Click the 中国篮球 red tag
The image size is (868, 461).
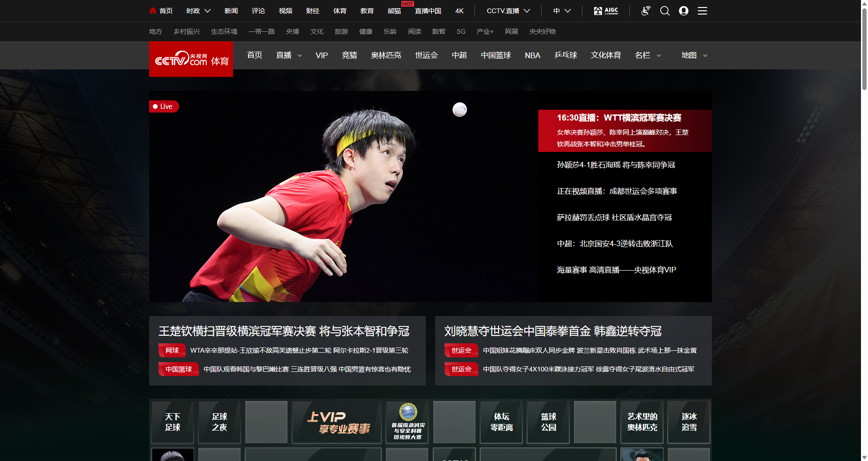[x=179, y=369]
